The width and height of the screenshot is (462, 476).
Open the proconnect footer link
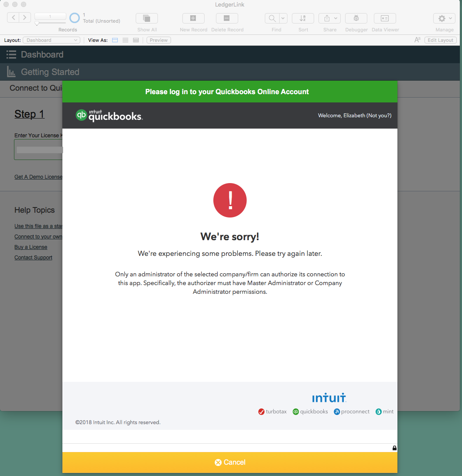pos(352,411)
